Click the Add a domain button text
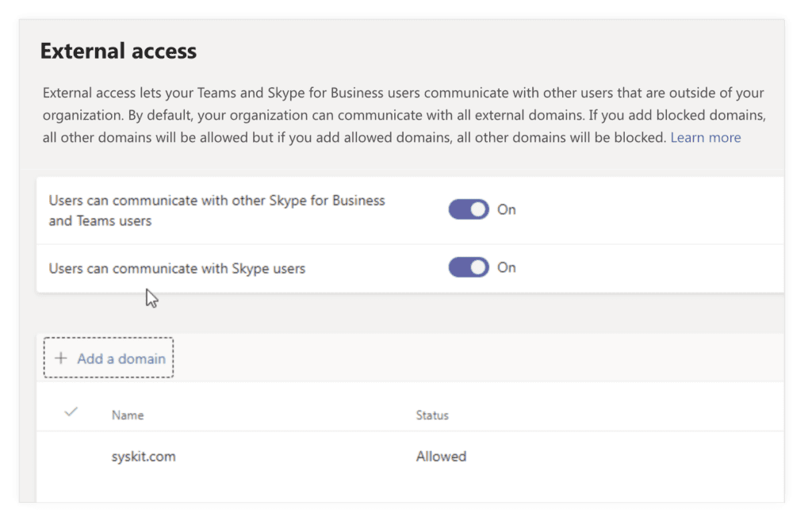 tap(121, 358)
